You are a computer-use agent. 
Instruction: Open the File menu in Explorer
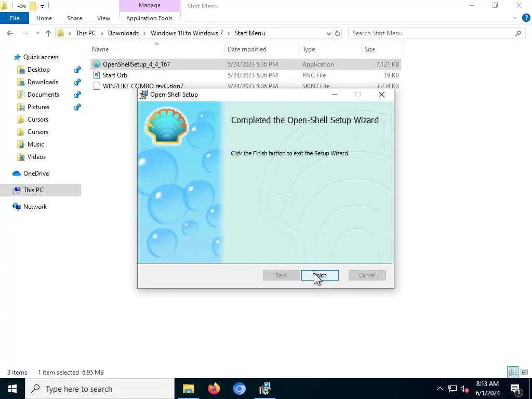point(15,18)
